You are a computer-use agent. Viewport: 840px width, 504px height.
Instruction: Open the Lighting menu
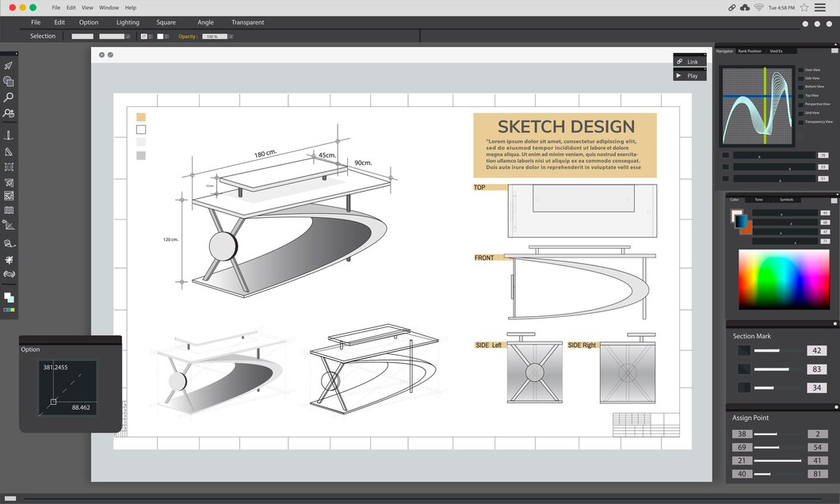tap(128, 22)
